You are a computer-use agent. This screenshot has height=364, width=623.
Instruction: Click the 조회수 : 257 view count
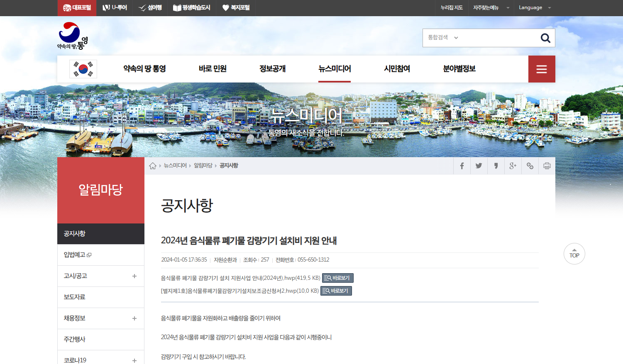[x=256, y=260]
